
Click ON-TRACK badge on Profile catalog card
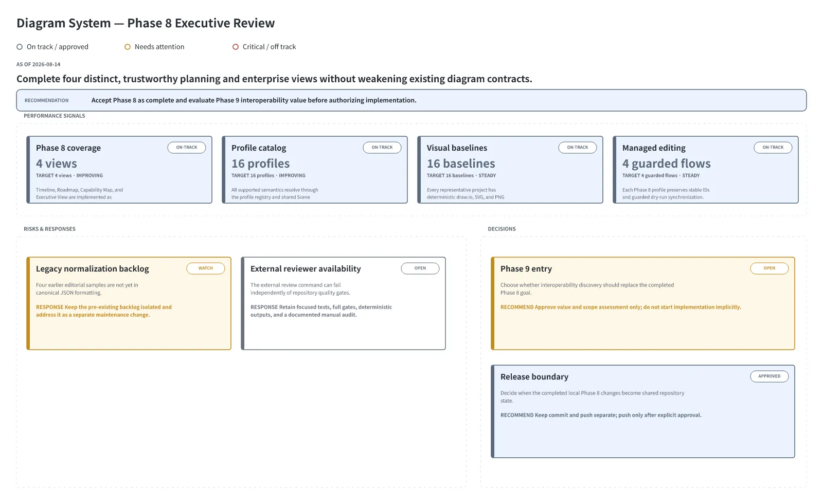382,148
